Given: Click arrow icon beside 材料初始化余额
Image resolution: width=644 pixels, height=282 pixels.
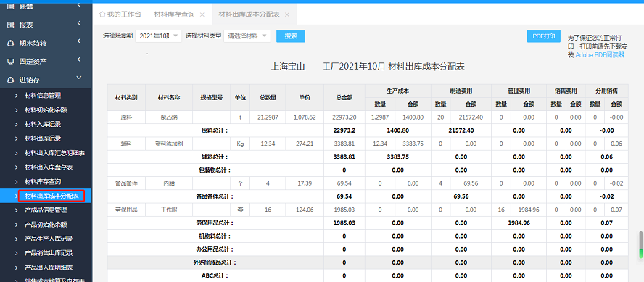Looking at the screenshot, I should tap(17, 110).
